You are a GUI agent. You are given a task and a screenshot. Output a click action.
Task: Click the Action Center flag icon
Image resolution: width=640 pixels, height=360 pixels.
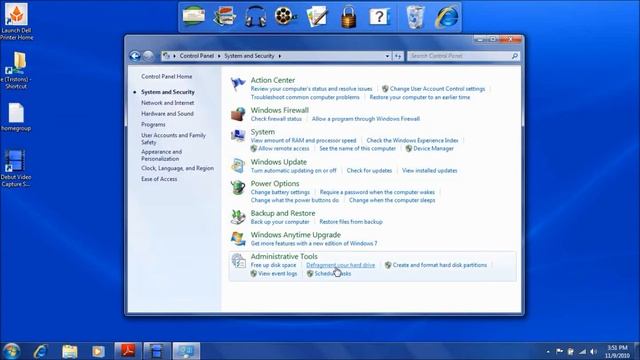point(238,84)
